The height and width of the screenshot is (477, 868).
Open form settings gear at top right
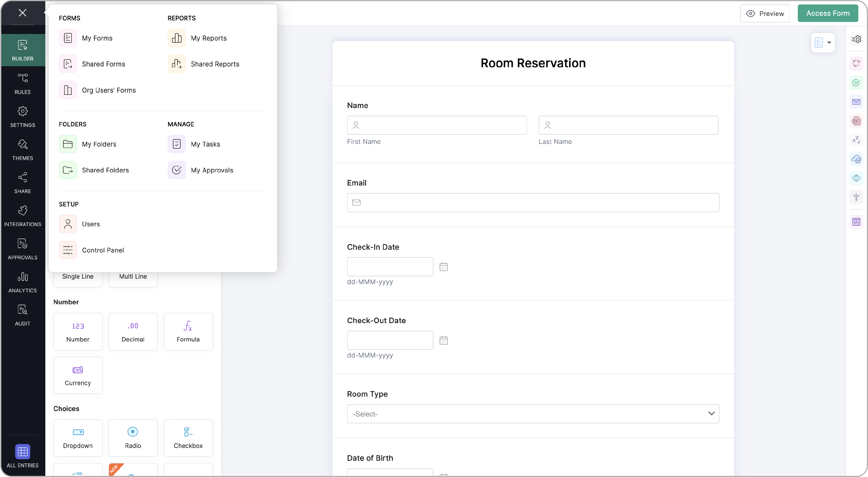(856, 39)
